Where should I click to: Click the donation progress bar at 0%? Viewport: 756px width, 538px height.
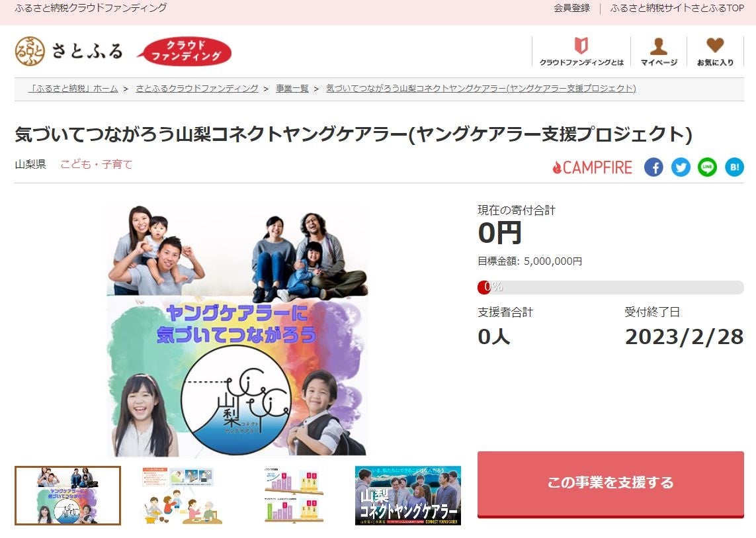[x=610, y=287]
